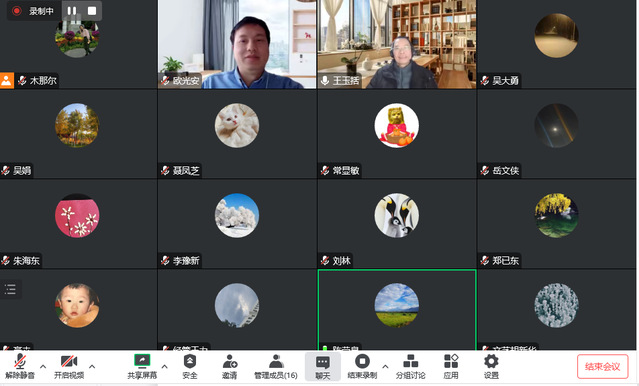Expand recording options arrow beside 结束录制
This screenshot has height=386, width=639.
tap(385, 366)
